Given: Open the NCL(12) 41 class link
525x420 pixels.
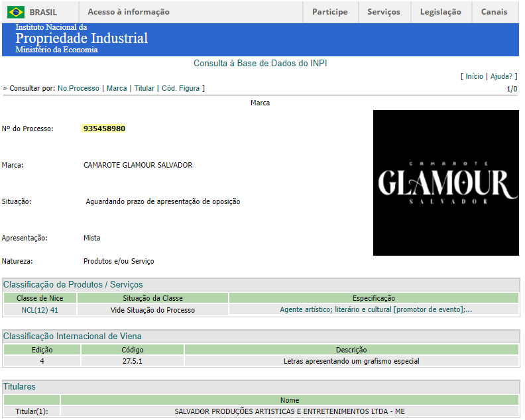Looking at the screenshot, I should [40, 310].
